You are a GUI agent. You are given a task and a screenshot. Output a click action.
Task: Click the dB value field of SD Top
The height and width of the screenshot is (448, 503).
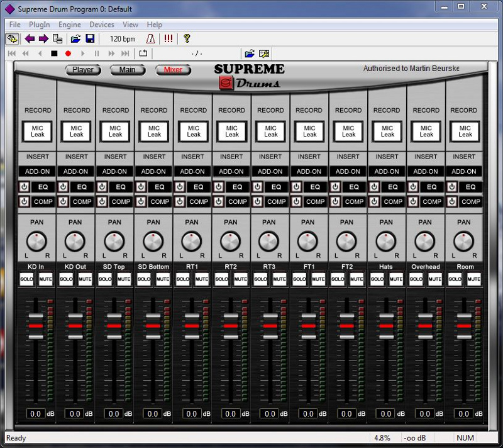point(114,413)
